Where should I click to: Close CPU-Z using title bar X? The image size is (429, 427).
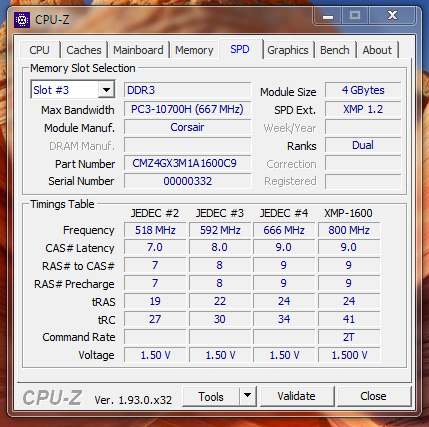click(392, 15)
